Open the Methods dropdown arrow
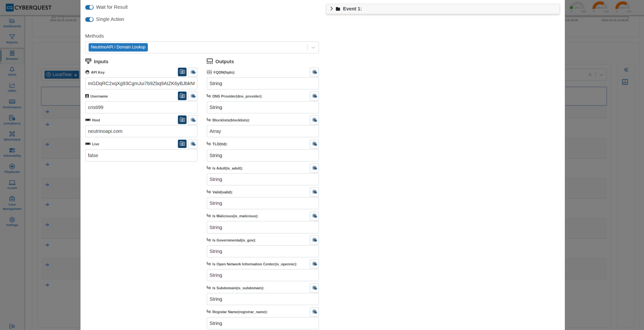Viewport: 644px width, 330px height. [x=313, y=47]
